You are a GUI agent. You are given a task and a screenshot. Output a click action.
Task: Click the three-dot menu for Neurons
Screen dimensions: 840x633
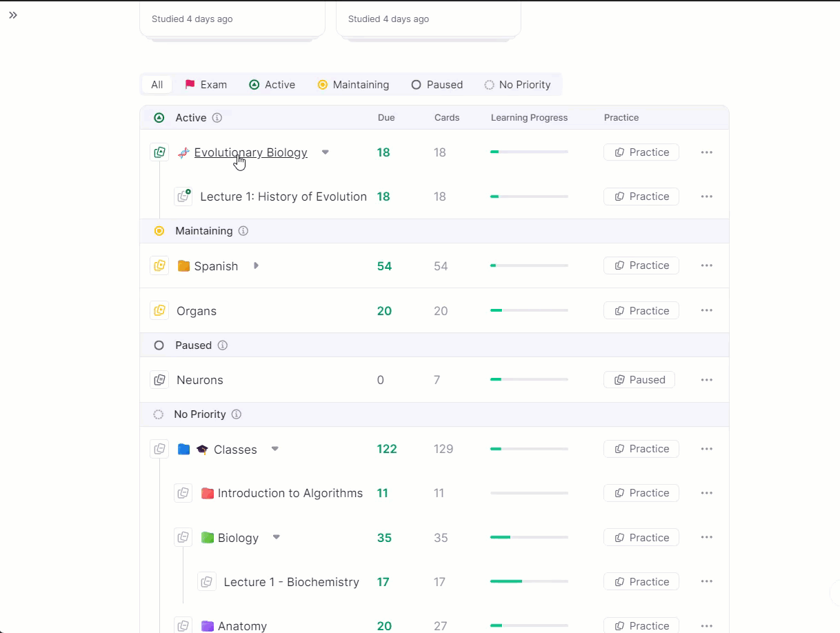[x=706, y=380]
